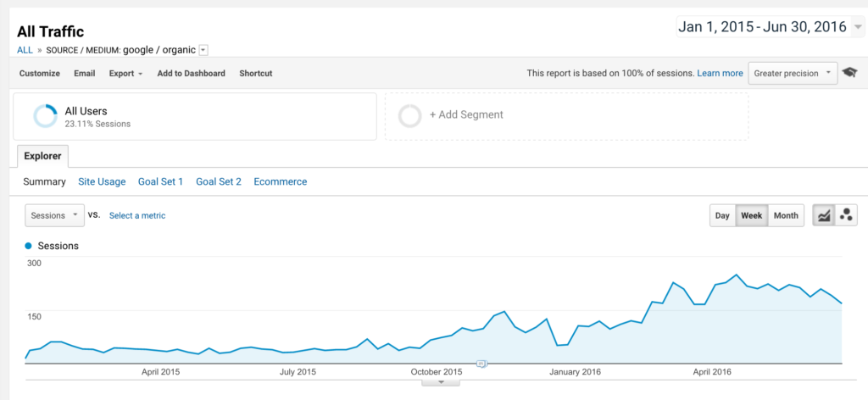Image resolution: width=868 pixels, height=400 pixels.
Task: Switch to line chart view icon
Action: (824, 215)
